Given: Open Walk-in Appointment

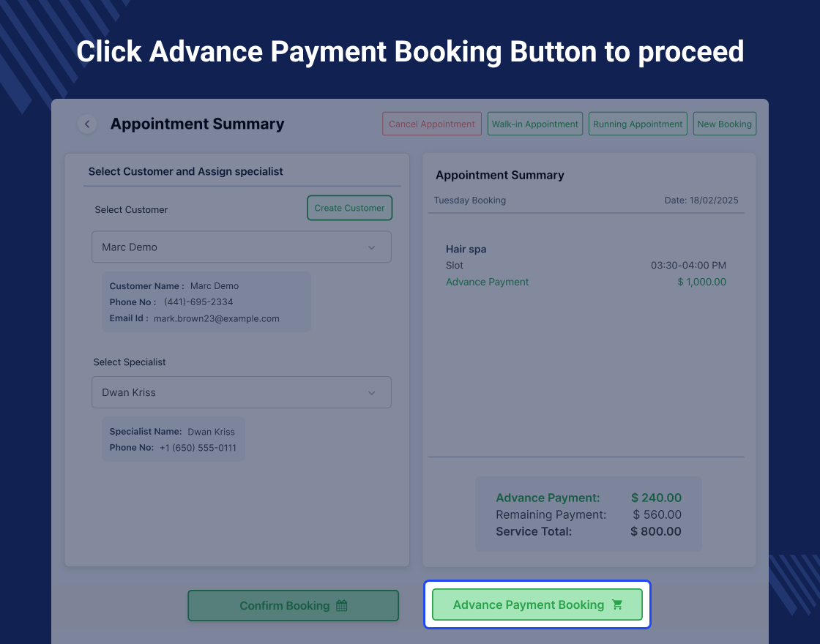Looking at the screenshot, I should (x=535, y=124).
